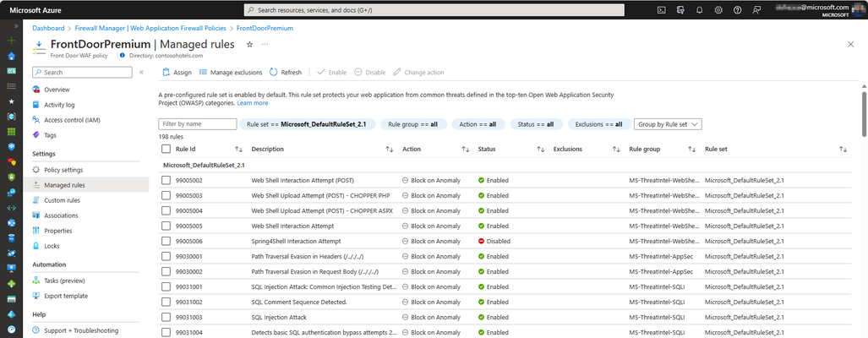The width and height of the screenshot is (868, 338).
Task: Check the box for rule 99005003
Action: (166, 196)
